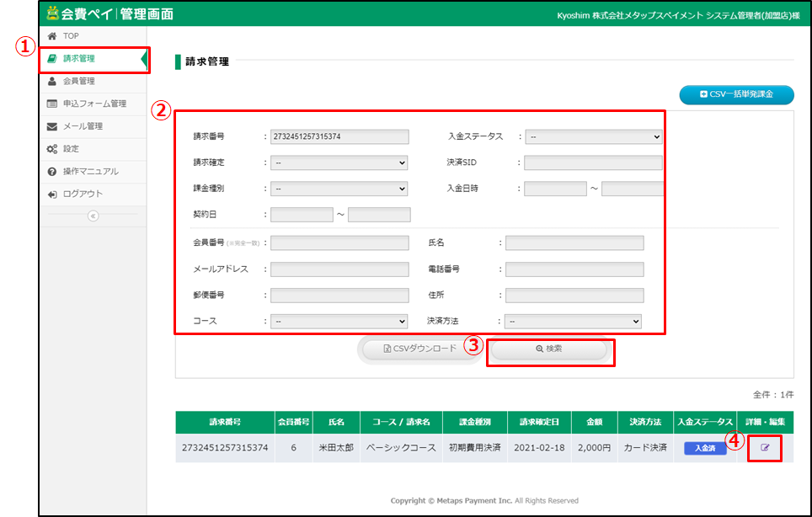The height and width of the screenshot is (517, 812).
Task: Collapse the sidebar with the chevron icon
Action: (x=93, y=216)
